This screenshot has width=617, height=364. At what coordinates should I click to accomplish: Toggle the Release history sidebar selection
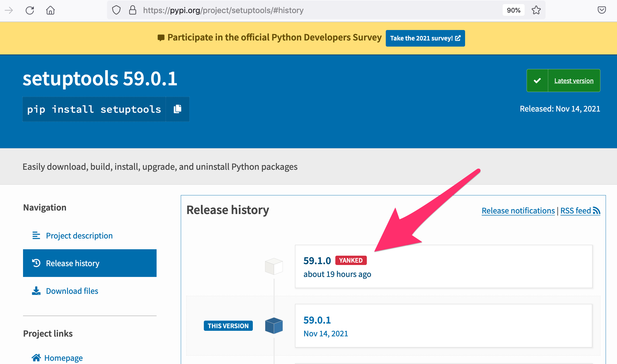pyautogui.click(x=72, y=263)
